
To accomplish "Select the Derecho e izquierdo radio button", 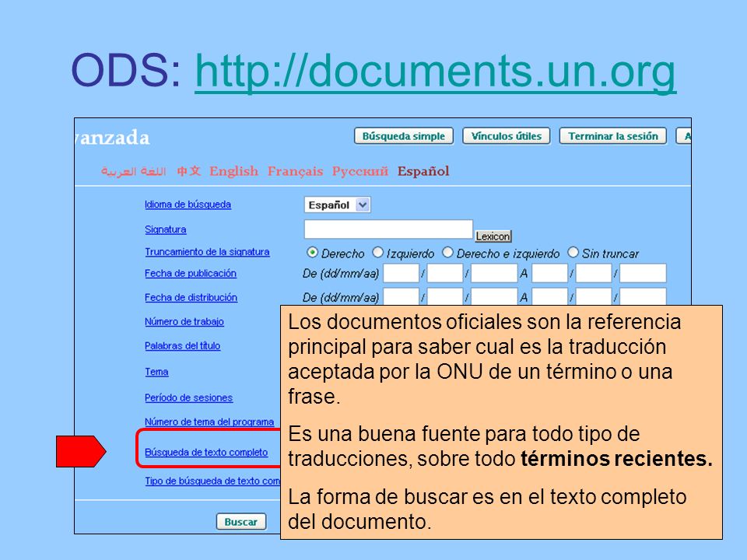I will (447, 252).
